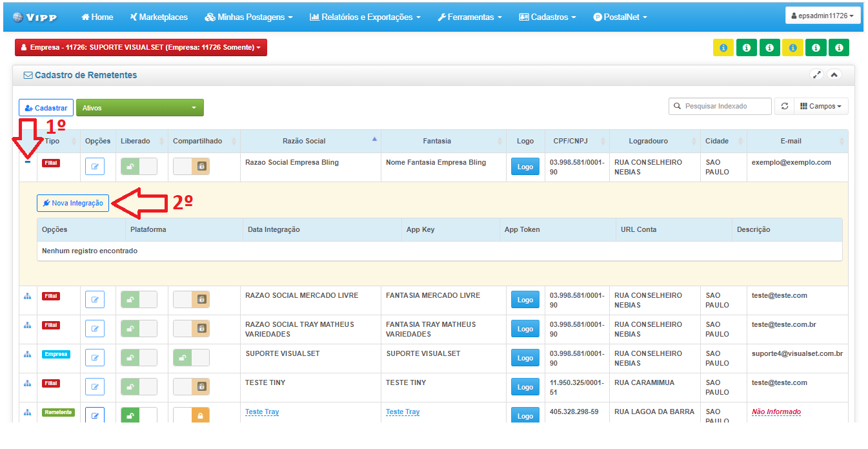Expand the Cadastro de Remetentes panel fullscreen
Screen dimensions: 868x449
817,75
